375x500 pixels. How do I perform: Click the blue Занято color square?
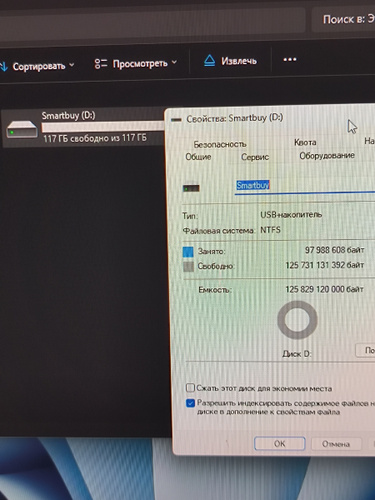[x=188, y=252]
